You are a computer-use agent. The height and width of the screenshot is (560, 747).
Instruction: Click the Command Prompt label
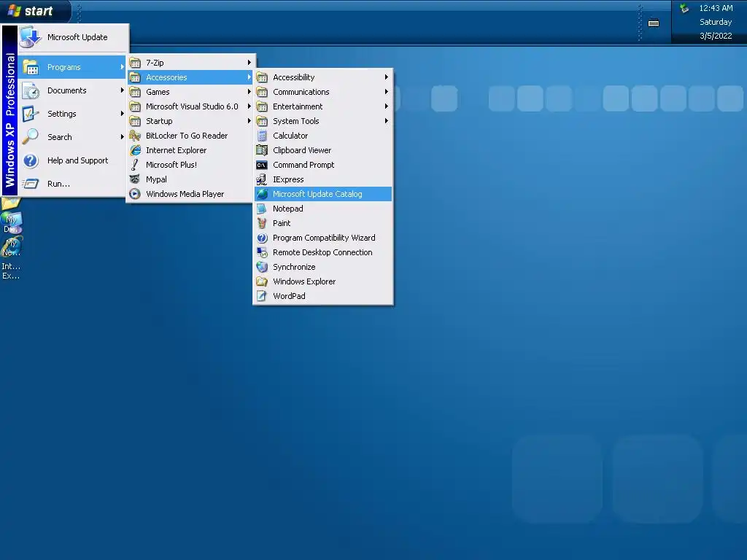[303, 165]
